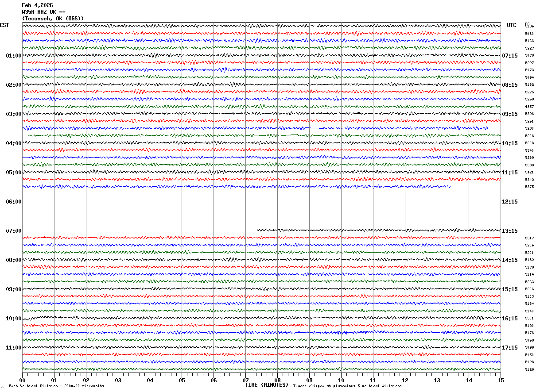536x392 pixels.
Task: Click the Feb 4,2026 date header
Action: (x=37, y=5)
